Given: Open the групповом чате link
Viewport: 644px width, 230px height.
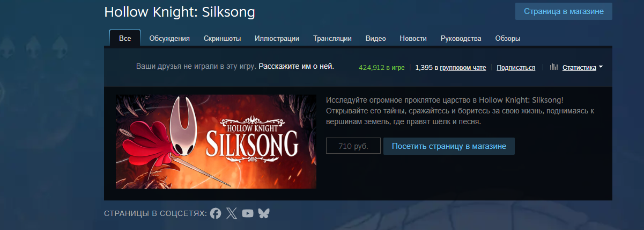Looking at the screenshot, I should (x=463, y=68).
